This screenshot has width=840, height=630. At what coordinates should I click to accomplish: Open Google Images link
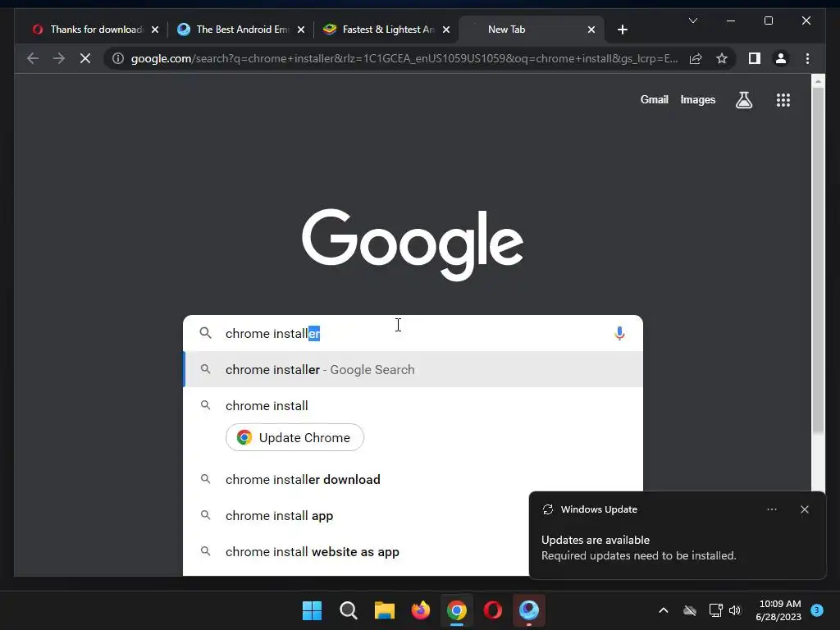[697, 99]
